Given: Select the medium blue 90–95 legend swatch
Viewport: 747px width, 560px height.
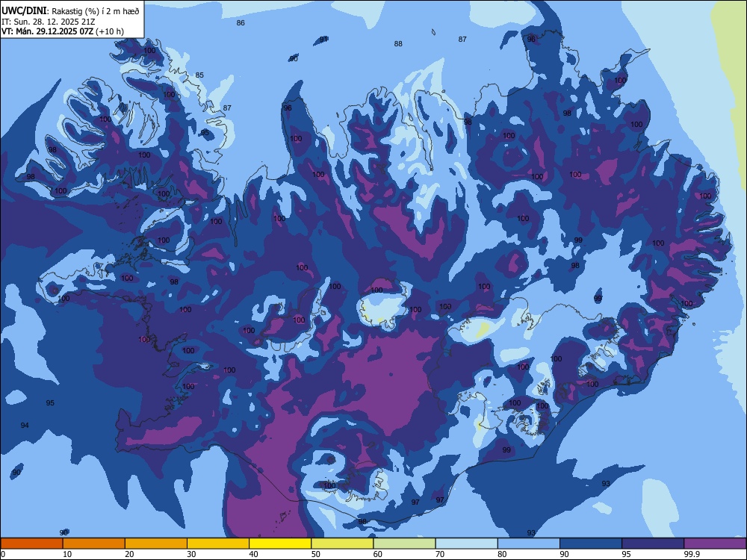Looking at the screenshot, I should [x=591, y=544].
